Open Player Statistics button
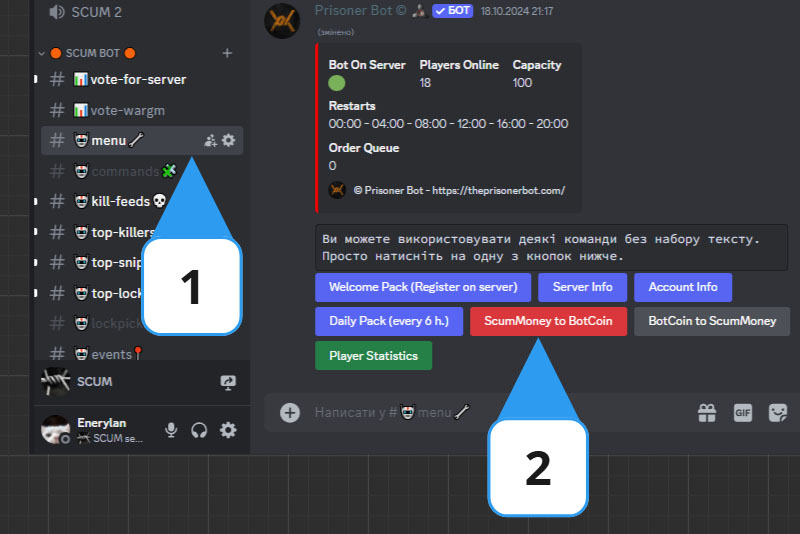The height and width of the screenshot is (534, 800). [x=373, y=355]
